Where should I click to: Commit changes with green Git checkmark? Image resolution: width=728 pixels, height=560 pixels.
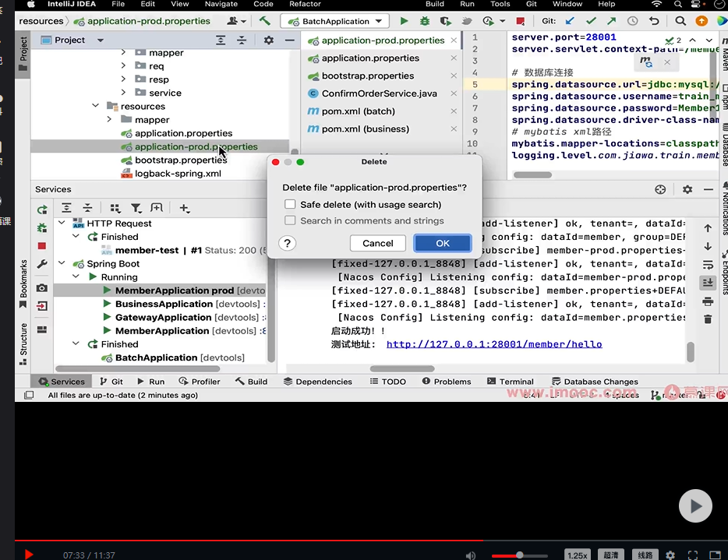point(591,21)
